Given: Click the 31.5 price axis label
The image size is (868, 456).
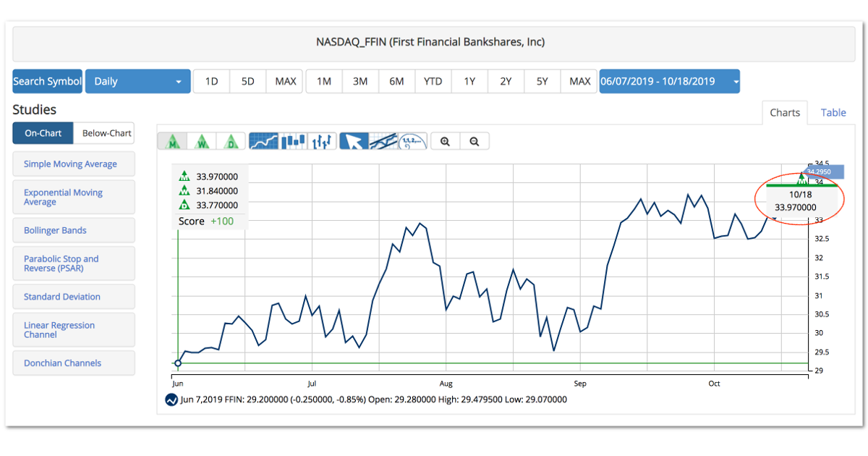Looking at the screenshot, I should [x=821, y=276].
